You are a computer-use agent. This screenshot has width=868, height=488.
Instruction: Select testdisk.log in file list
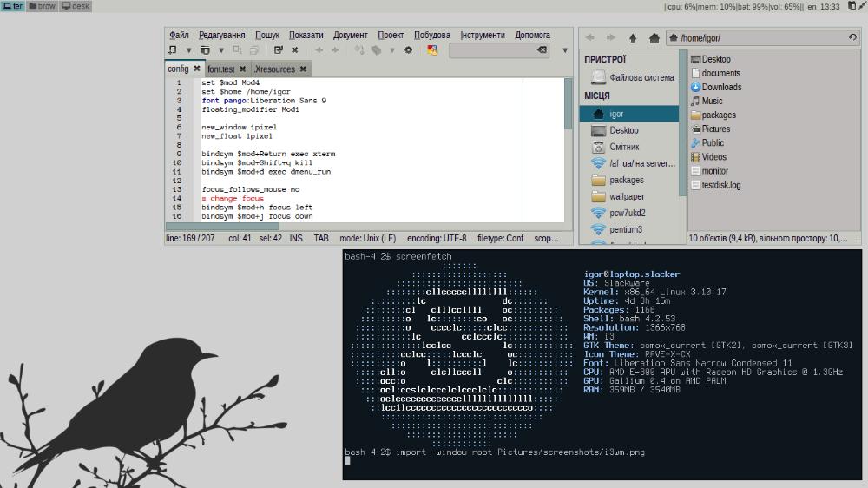pos(716,185)
